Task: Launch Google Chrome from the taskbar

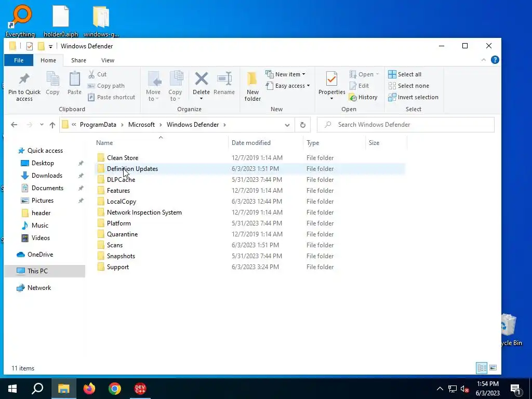Action: click(x=115, y=389)
